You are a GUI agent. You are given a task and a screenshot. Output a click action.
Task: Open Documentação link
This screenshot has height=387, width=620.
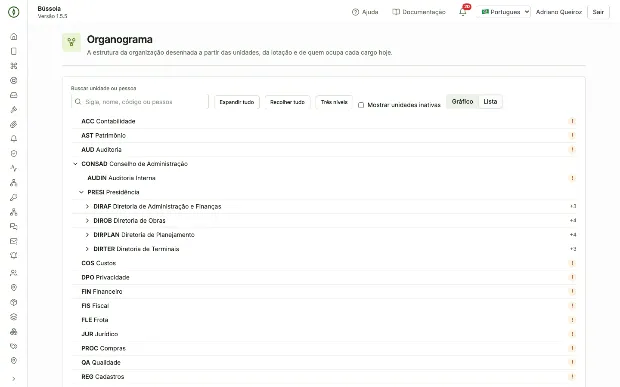(x=419, y=12)
